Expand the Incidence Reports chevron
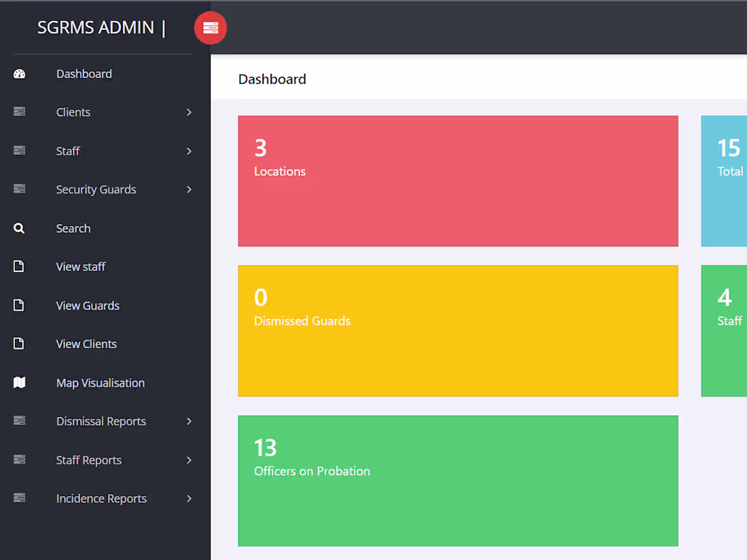The width and height of the screenshot is (747, 560). pyautogui.click(x=189, y=498)
